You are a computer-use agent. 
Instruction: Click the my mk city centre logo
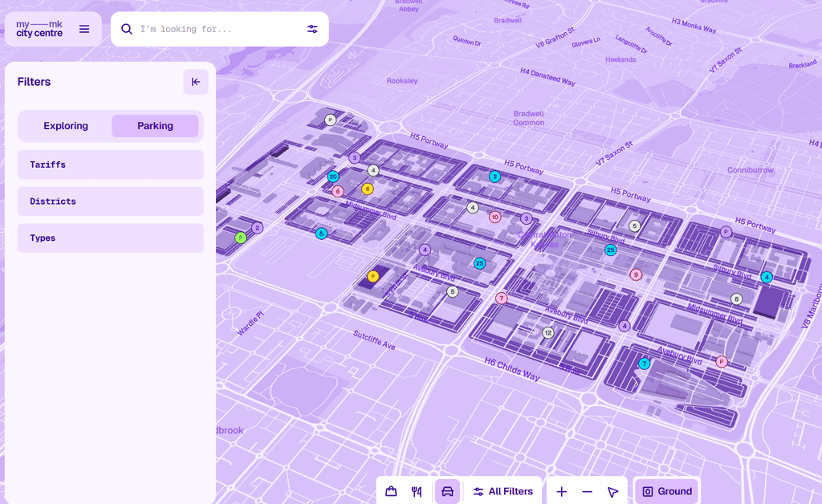click(x=39, y=29)
